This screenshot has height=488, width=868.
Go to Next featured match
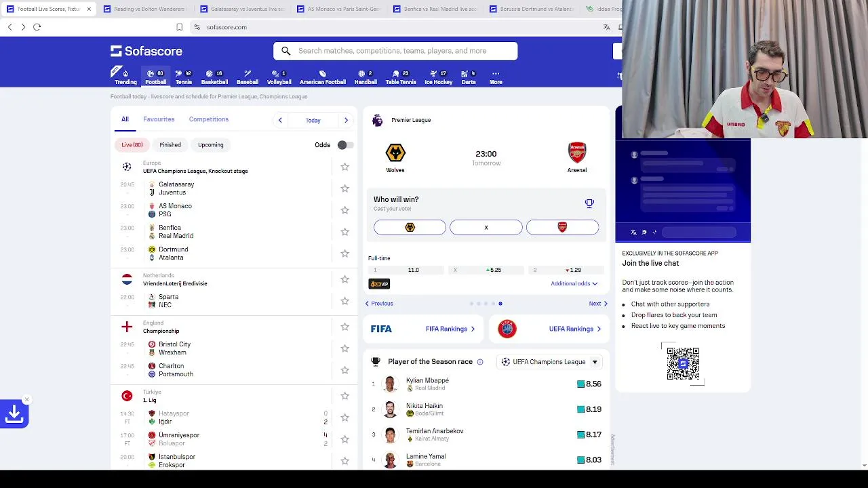point(598,304)
